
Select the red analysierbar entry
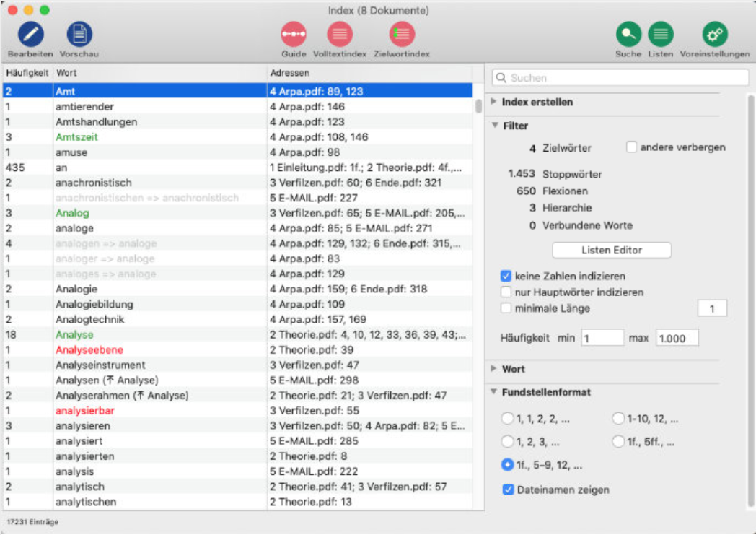(237, 411)
